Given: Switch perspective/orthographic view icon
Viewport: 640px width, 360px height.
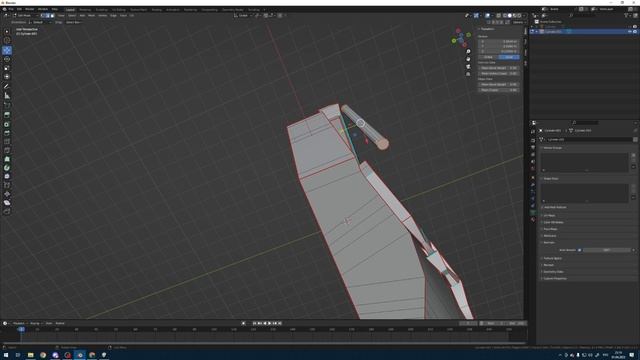Looking at the screenshot, I should (x=468, y=74).
